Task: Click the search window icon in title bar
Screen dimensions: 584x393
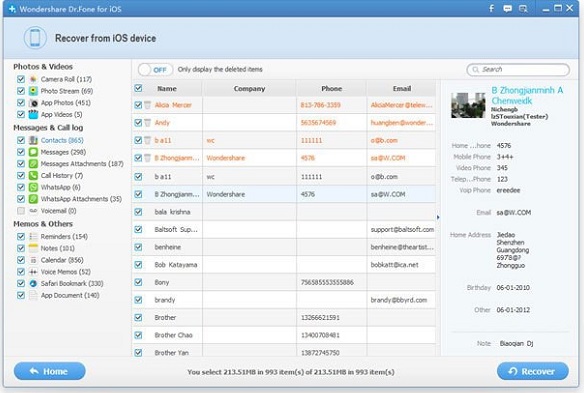Action: coord(523,9)
